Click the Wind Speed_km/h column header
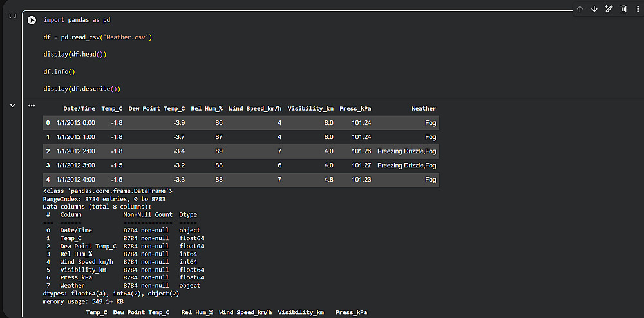The width and height of the screenshot is (644, 318). pos(255,109)
